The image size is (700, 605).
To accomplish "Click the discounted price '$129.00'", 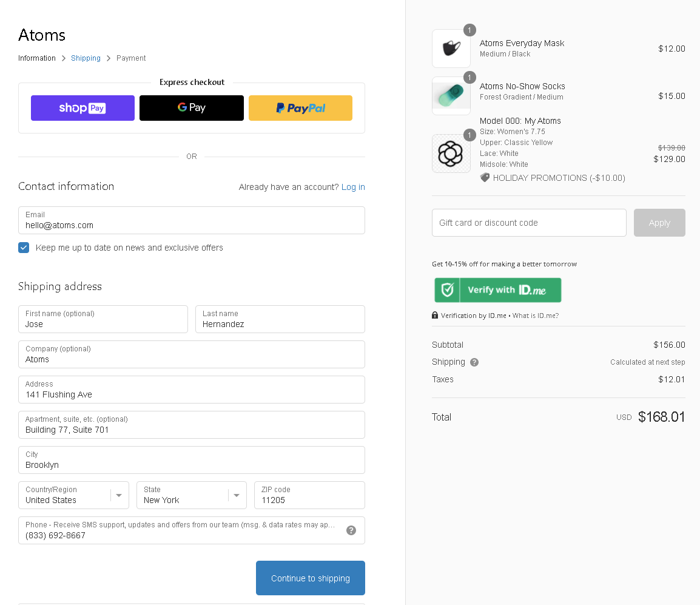I will point(669,159).
